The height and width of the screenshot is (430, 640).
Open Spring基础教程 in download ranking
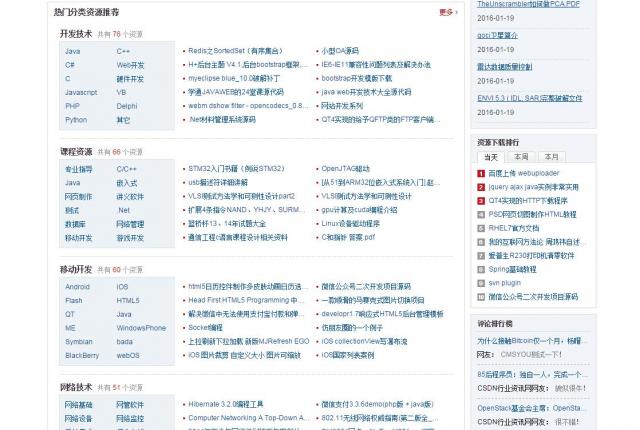pos(512,269)
